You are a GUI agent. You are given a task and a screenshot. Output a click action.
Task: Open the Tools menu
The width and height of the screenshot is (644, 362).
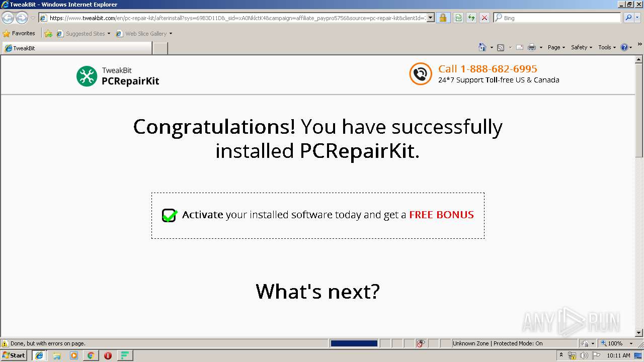point(607,47)
